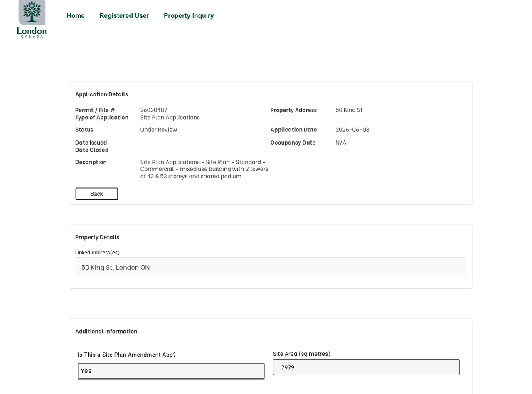Click the 'Date Closed' label
The width and height of the screenshot is (532, 394).
(92, 150)
